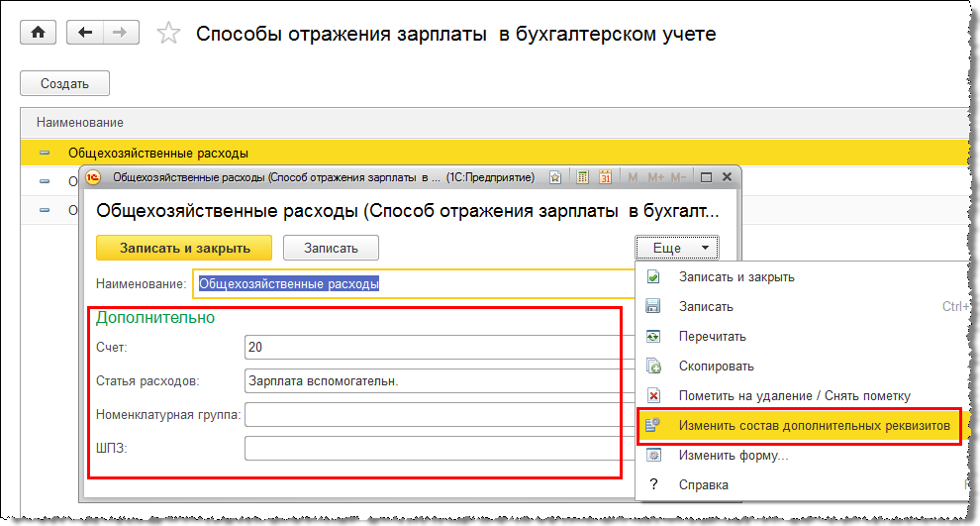Choose Справка menu item

[704, 484]
